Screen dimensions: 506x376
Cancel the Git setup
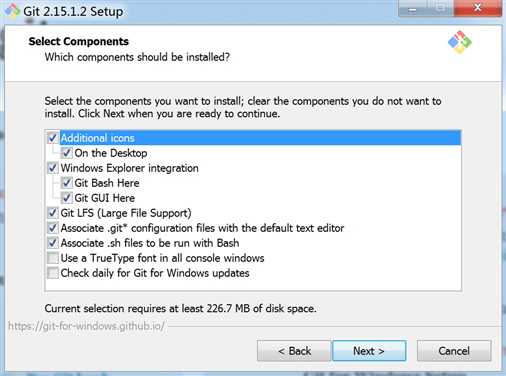point(454,351)
